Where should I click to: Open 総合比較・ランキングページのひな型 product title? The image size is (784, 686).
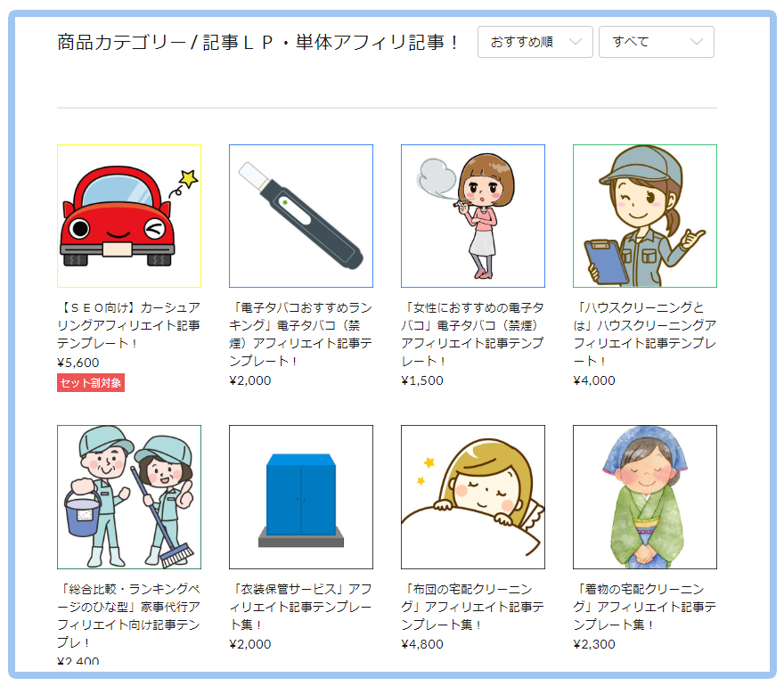[129, 616]
